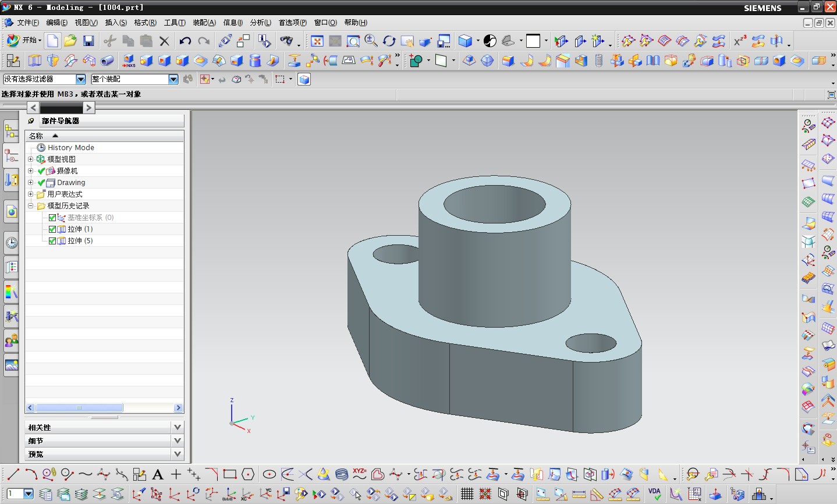
Task: Delete selection with the X icon
Action: pyautogui.click(x=164, y=41)
